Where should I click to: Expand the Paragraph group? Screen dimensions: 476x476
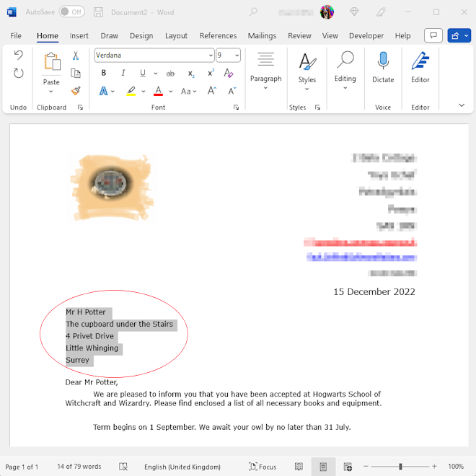coord(265,71)
